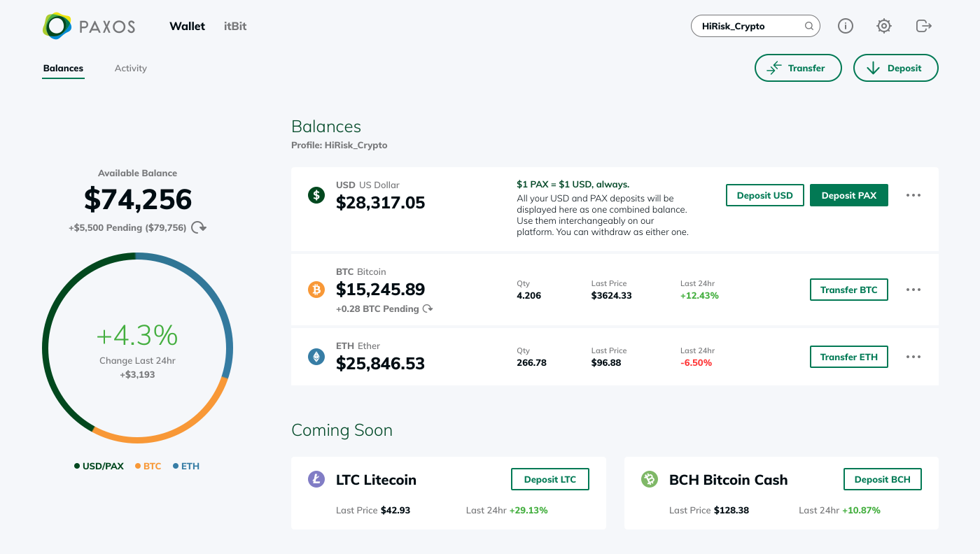Refresh pending balance with circular arrow icon
The image size is (980, 554).
pos(199,227)
